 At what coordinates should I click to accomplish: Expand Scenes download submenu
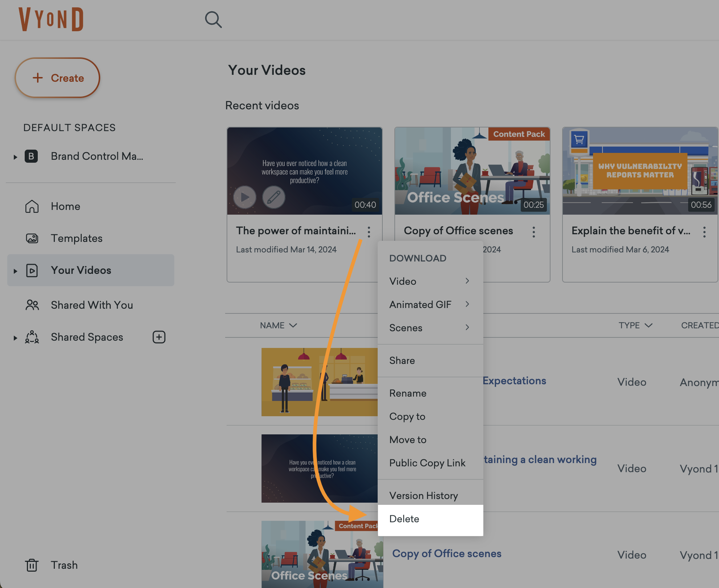point(430,328)
